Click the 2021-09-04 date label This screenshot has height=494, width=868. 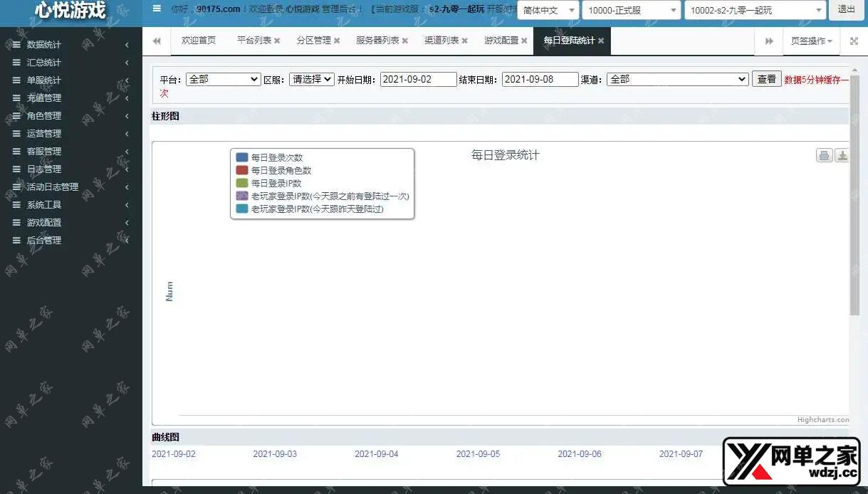pyautogui.click(x=377, y=454)
